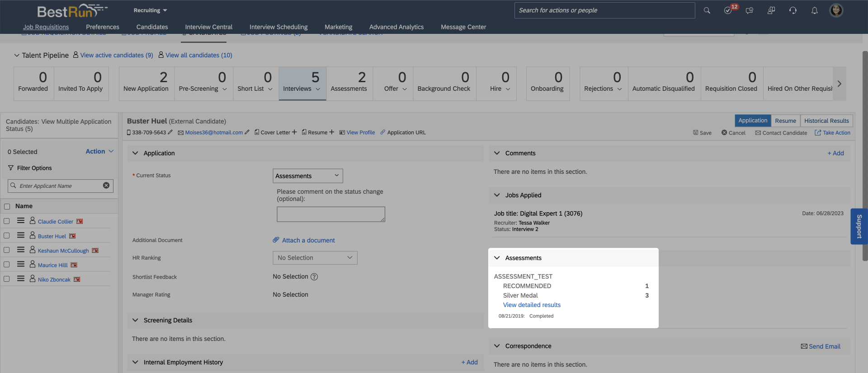
Task: Open the notifications bell icon
Action: tap(814, 10)
